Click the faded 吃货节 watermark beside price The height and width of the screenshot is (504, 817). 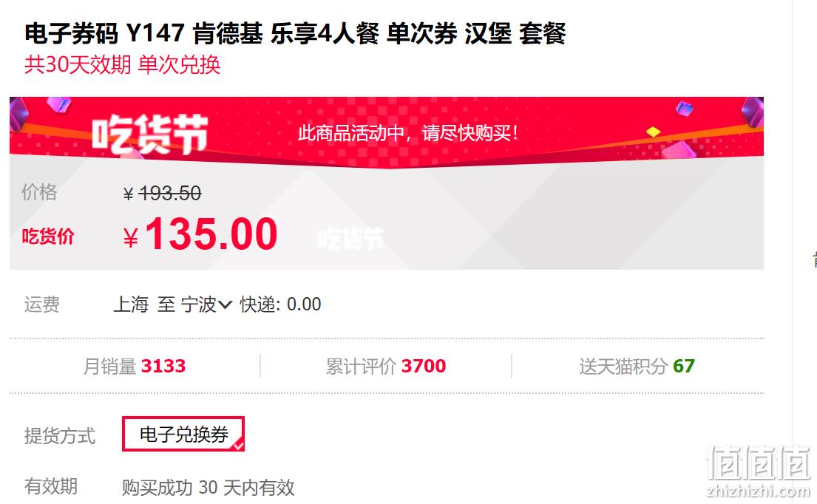(350, 239)
